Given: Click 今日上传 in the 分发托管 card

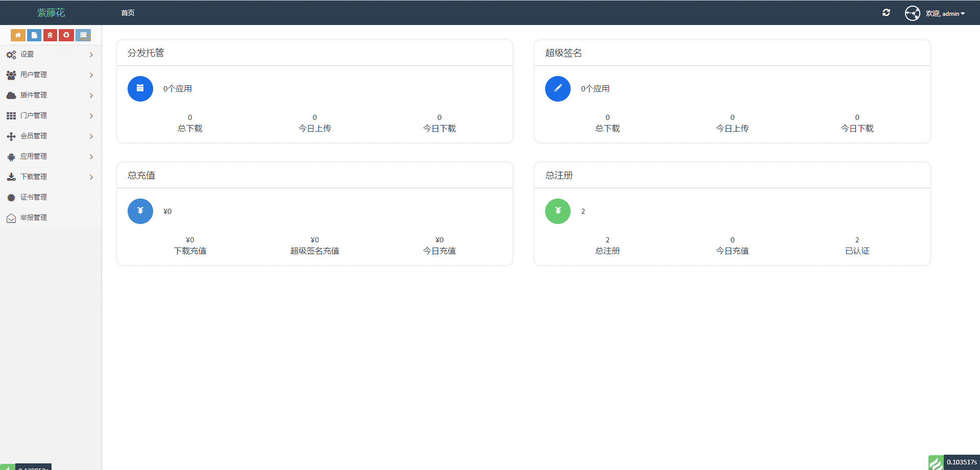Looking at the screenshot, I should [315, 129].
